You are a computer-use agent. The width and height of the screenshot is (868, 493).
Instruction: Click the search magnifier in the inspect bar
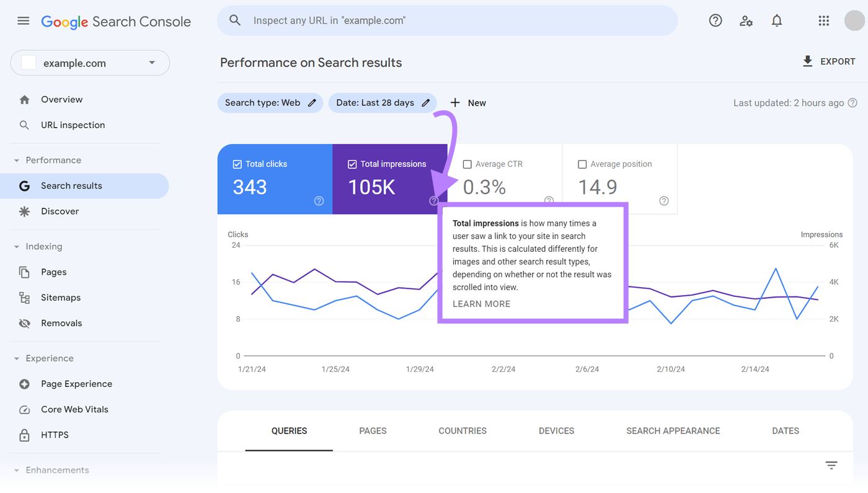click(235, 20)
